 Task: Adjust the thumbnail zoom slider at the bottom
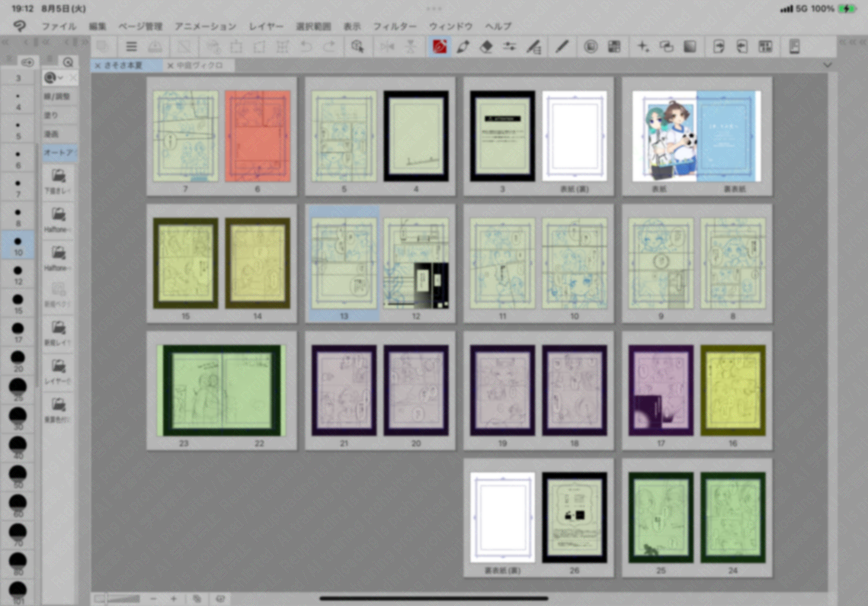point(123,599)
